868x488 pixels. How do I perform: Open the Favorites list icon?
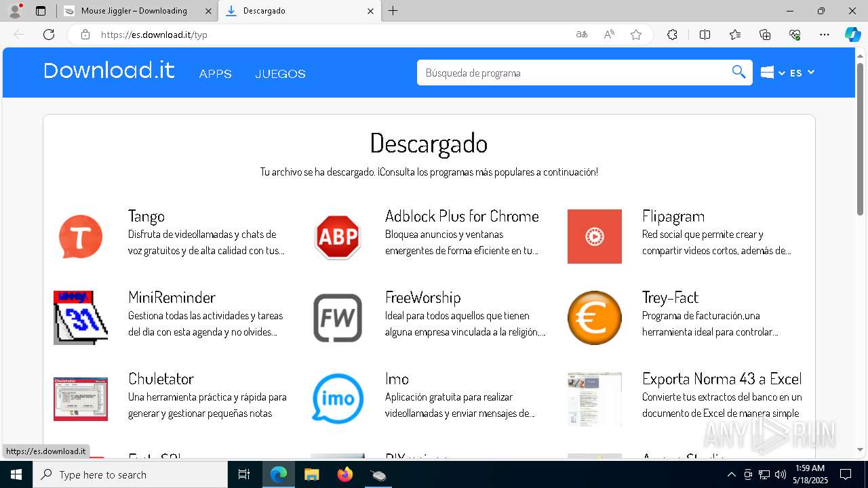(x=735, y=35)
